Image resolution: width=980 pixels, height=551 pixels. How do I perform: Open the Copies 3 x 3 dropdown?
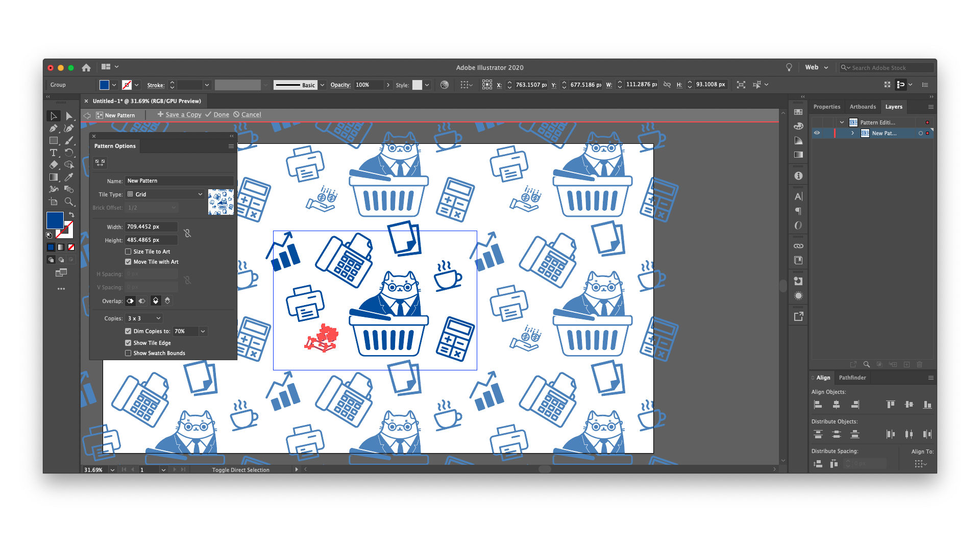coord(144,318)
